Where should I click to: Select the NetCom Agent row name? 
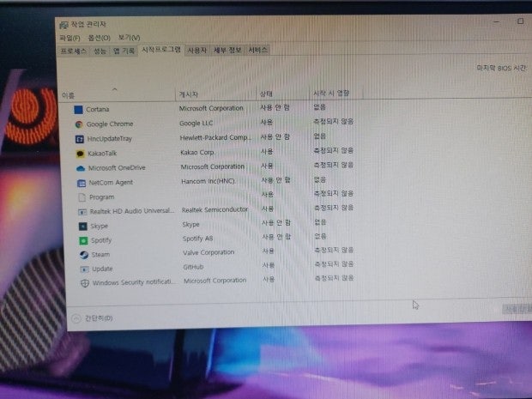click(111, 183)
